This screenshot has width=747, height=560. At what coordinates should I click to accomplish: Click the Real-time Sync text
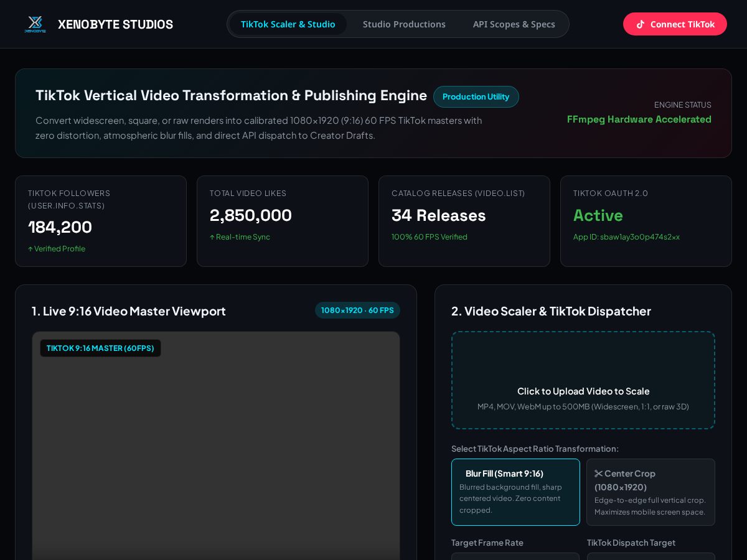click(x=240, y=237)
